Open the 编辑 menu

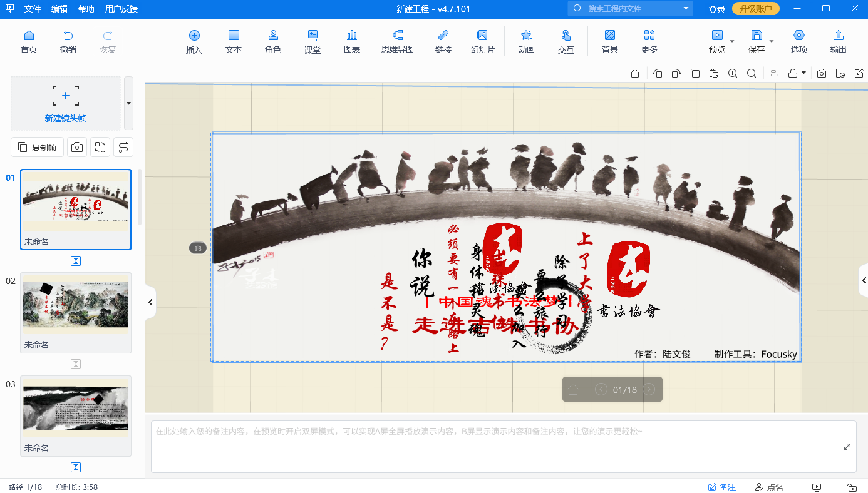(x=59, y=9)
